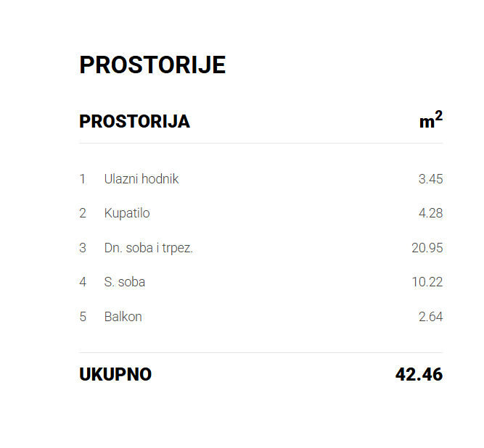Click room number 5 in the list
Viewport: 484px width, 448px height.
pos(83,317)
